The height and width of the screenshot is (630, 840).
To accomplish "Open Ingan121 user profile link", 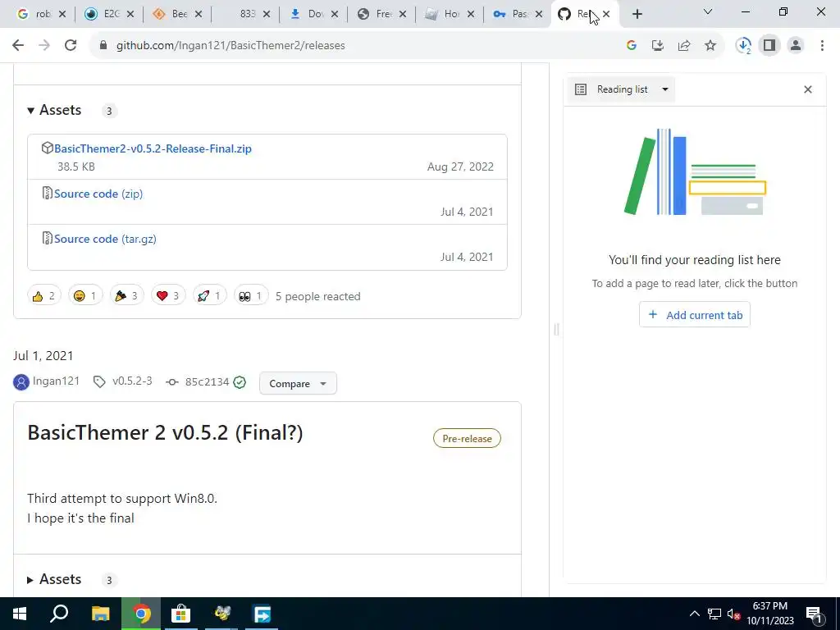I will tap(56, 381).
